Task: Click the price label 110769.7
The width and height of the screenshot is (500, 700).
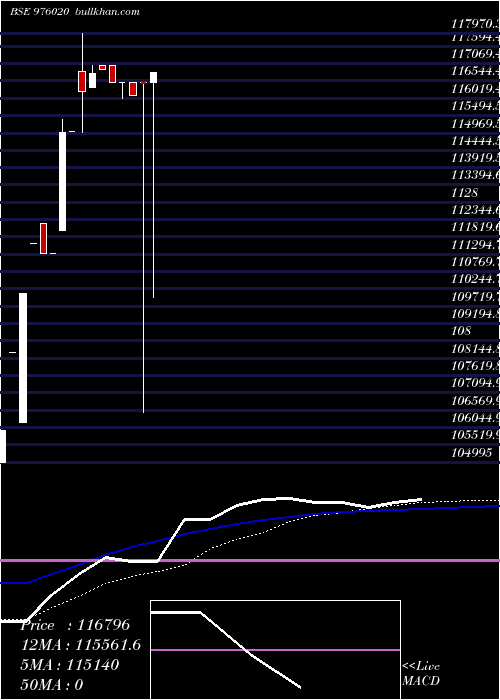Action: coord(475,262)
